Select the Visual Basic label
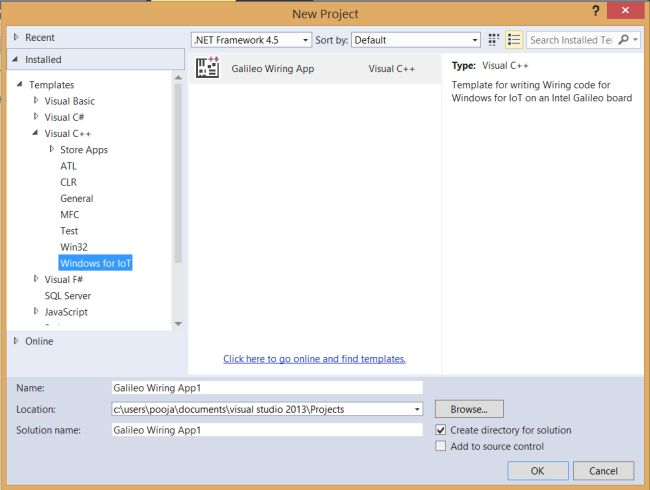Viewport: 650px width, 490px height. coord(70,101)
